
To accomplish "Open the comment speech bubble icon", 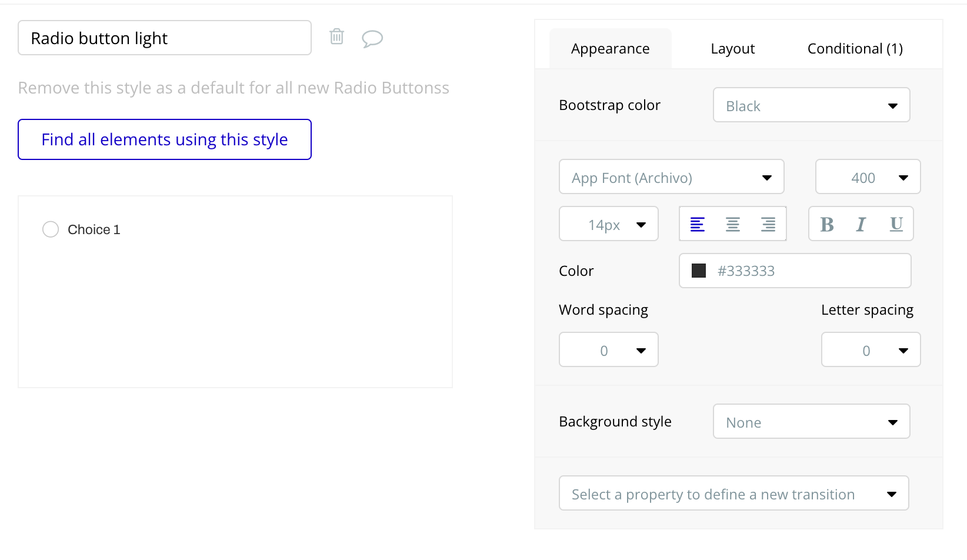I will click(x=372, y=39).
